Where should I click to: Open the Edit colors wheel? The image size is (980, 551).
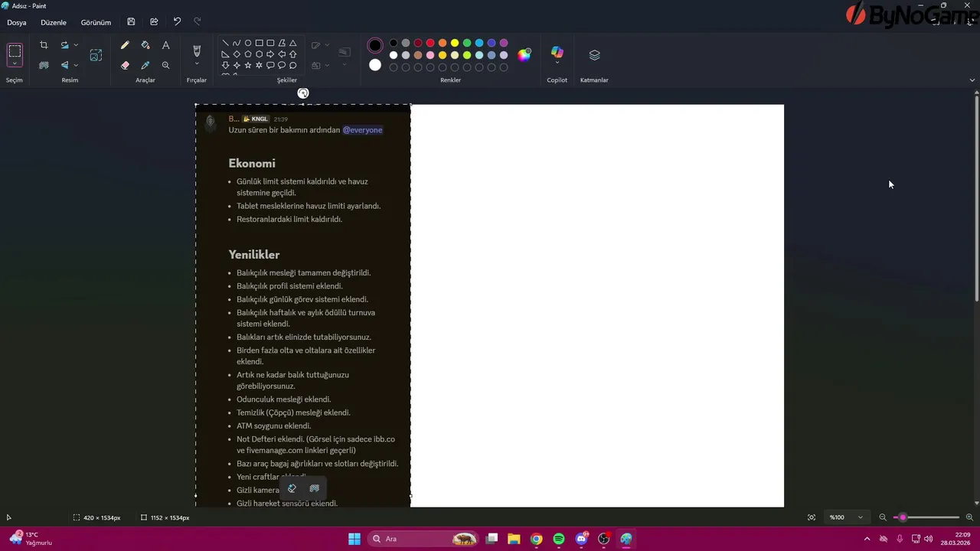[x=524, y=54]
